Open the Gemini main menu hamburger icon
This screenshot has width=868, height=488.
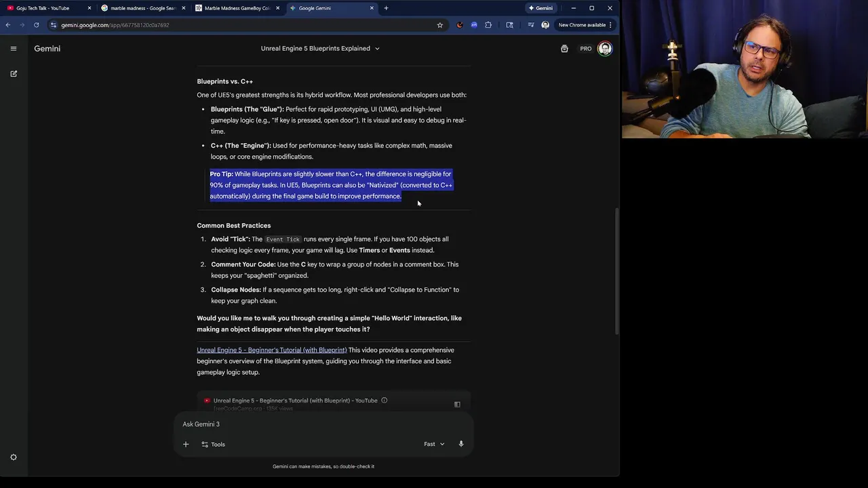point(14,48)
